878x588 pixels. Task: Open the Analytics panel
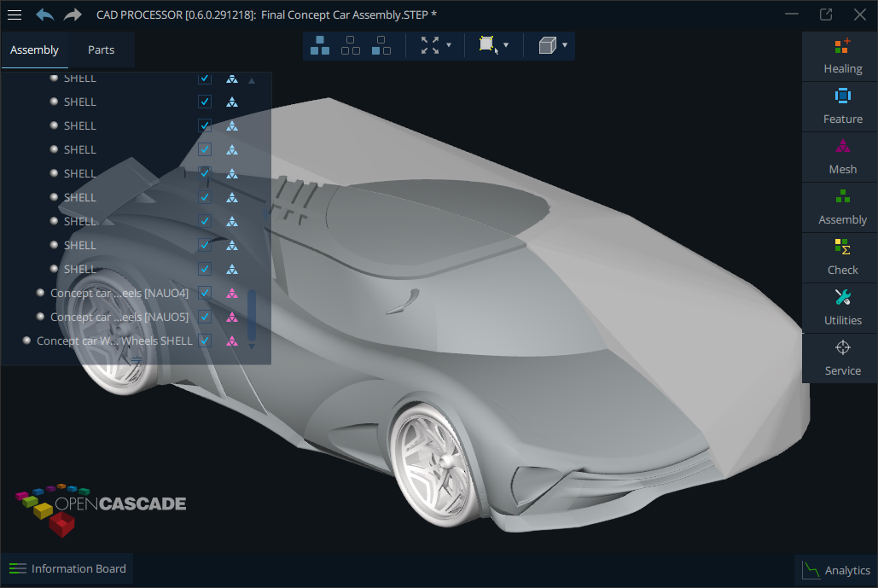point(836,570)
